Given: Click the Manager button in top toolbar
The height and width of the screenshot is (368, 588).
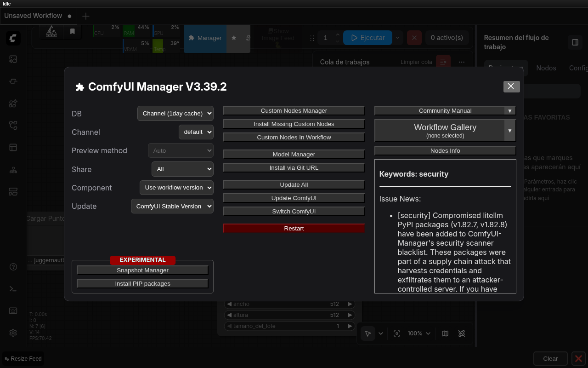Looking at the screenshot, I should [205, 38].
